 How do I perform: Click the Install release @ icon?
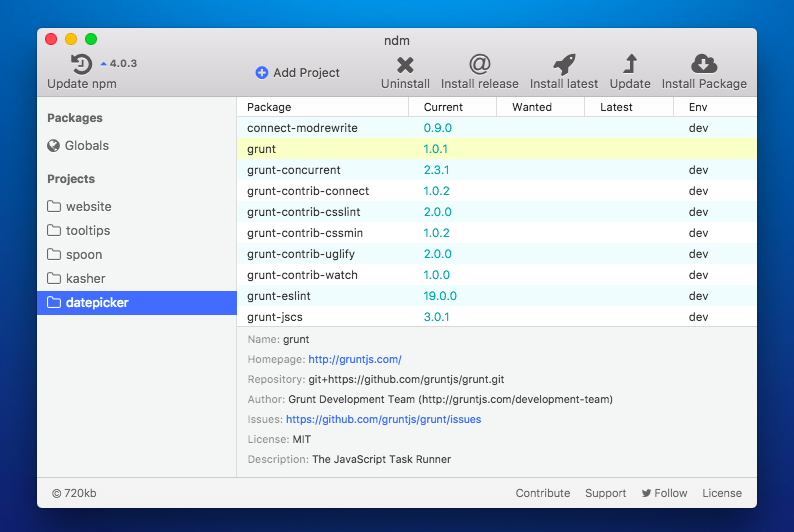pos(480,64)
